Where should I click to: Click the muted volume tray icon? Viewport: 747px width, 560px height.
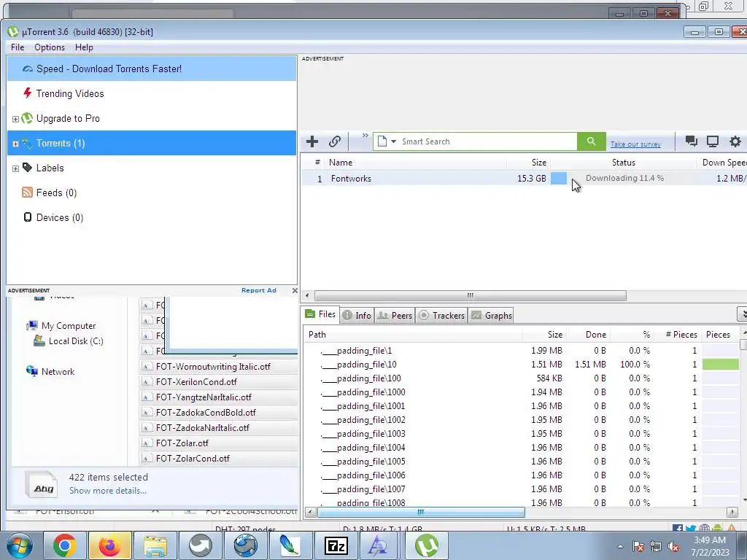673,546
